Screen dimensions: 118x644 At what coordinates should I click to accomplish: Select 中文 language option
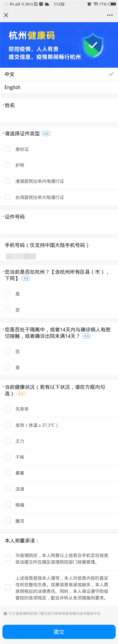coord(9,74)
